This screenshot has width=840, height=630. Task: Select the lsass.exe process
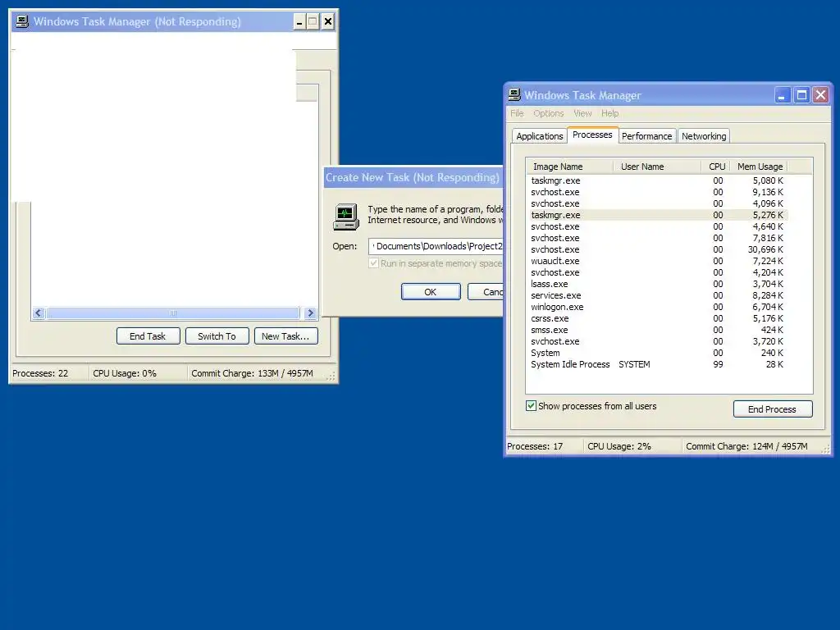[x=657, y=284]
